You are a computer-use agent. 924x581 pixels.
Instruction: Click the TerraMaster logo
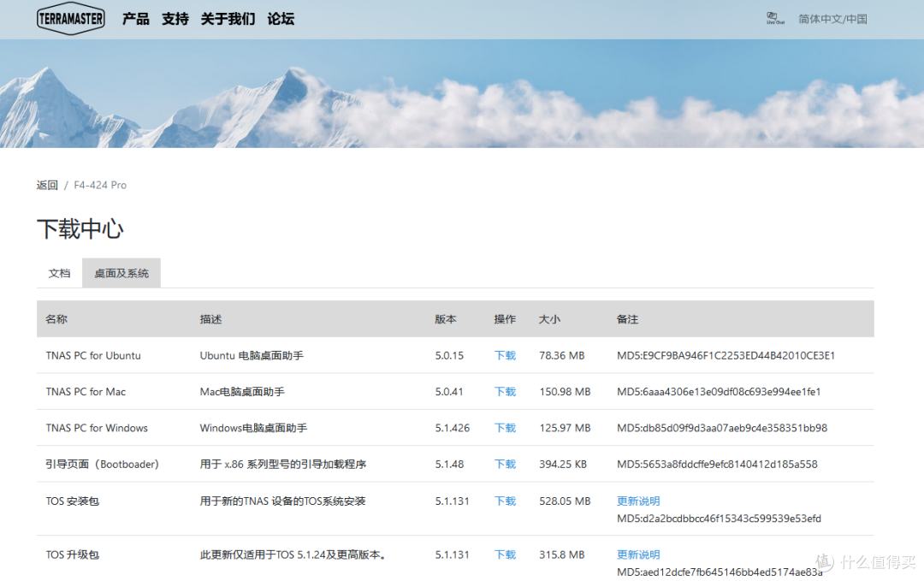[71, 19]
